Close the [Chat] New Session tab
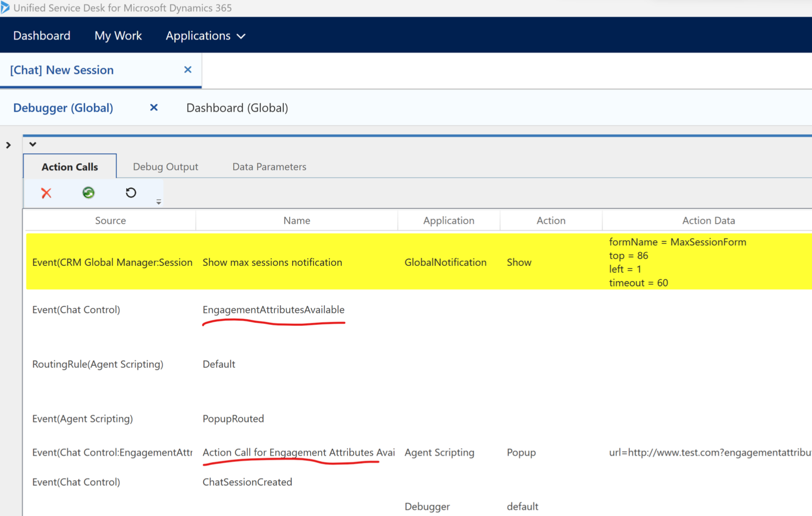Viewport: 812px width, 516px height. point(188,70)
